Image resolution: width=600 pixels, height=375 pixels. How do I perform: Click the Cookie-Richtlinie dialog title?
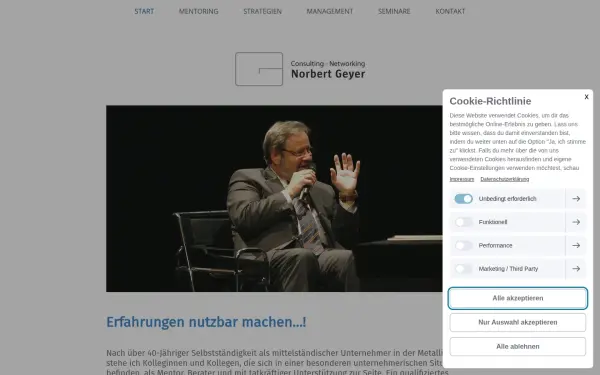coord(490,101)
